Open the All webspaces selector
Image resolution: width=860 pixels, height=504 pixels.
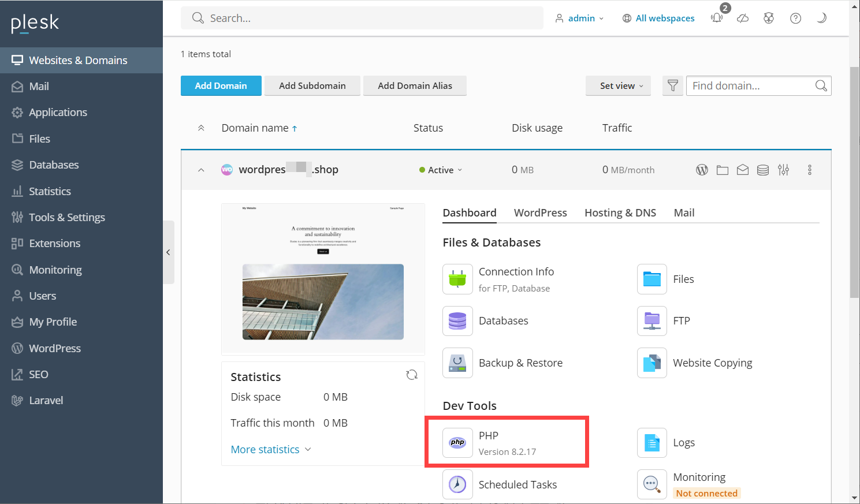click(658, 18)
